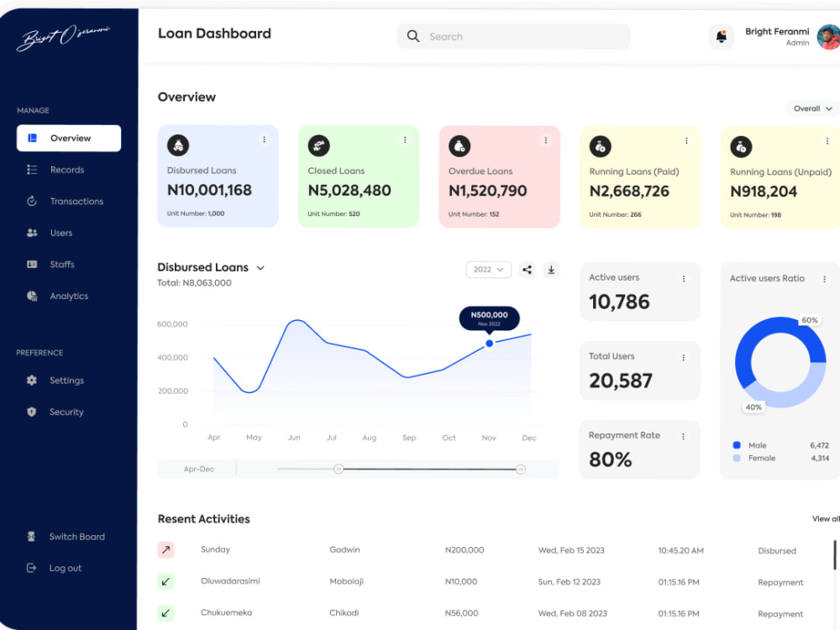Open the notification bell
This screenshot has width=840, height=630.
tap(721, 37)
